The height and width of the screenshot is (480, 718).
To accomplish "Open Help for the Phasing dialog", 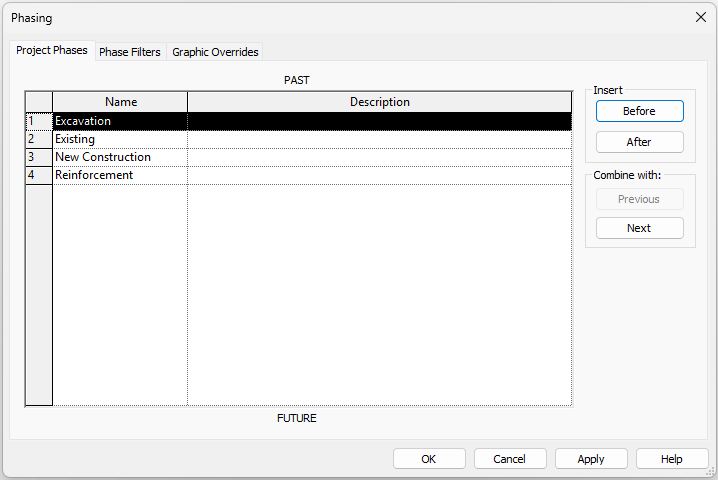I will click(x=672, y=459).
